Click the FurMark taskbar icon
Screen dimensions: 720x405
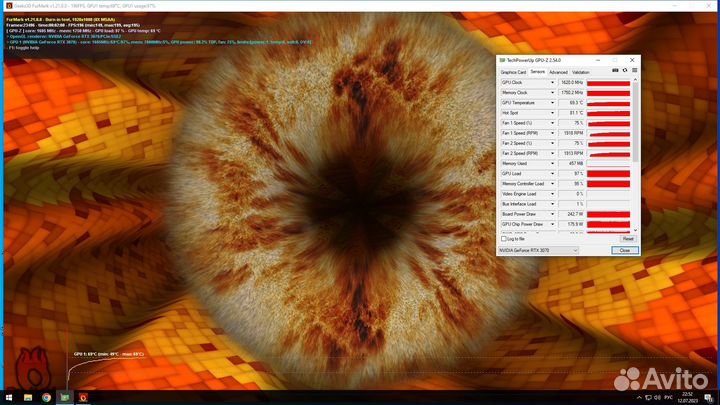pyautogui.click(x=84, y=397)
